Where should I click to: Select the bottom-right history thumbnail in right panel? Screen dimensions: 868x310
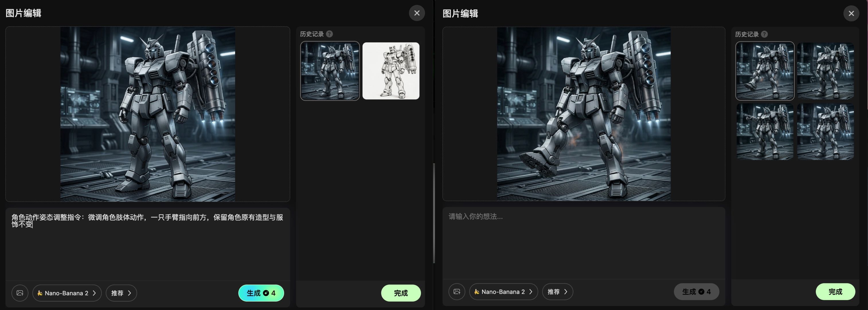coord(826,131)
